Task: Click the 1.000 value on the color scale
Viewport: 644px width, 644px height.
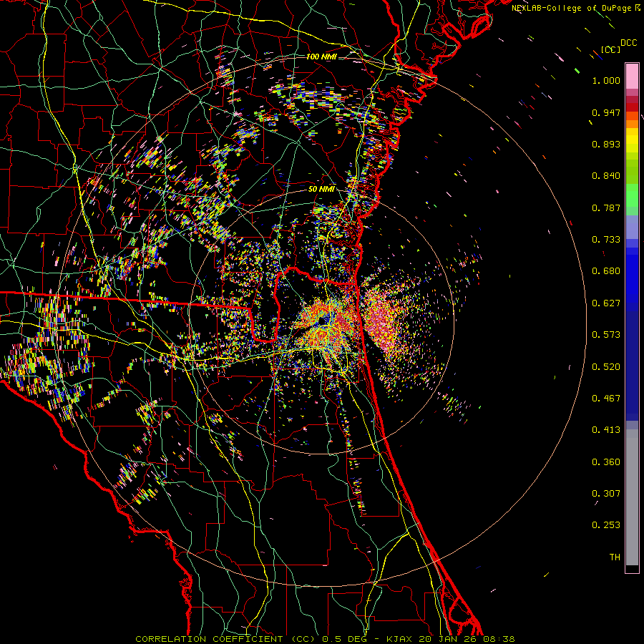Action: (606, 81)
